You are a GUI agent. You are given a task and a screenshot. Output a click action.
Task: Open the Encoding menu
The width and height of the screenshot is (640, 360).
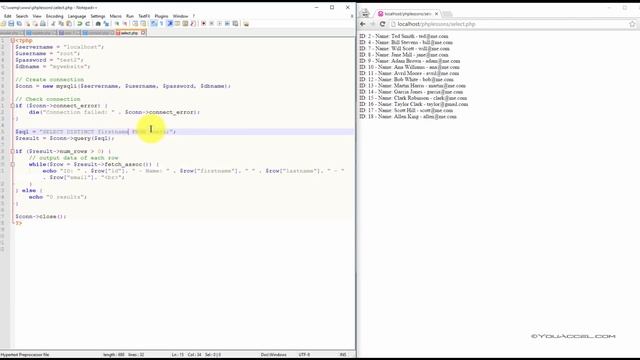click(x=54, y=16)
